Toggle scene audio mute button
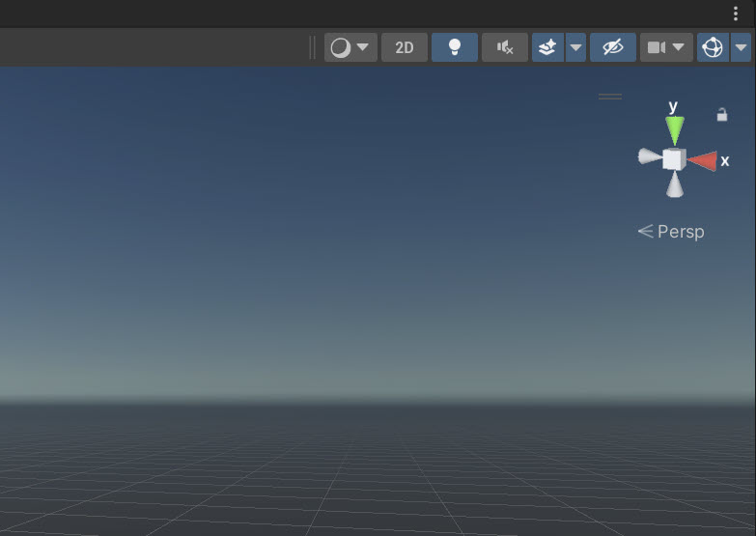756x536 pixels. (504, 47)
